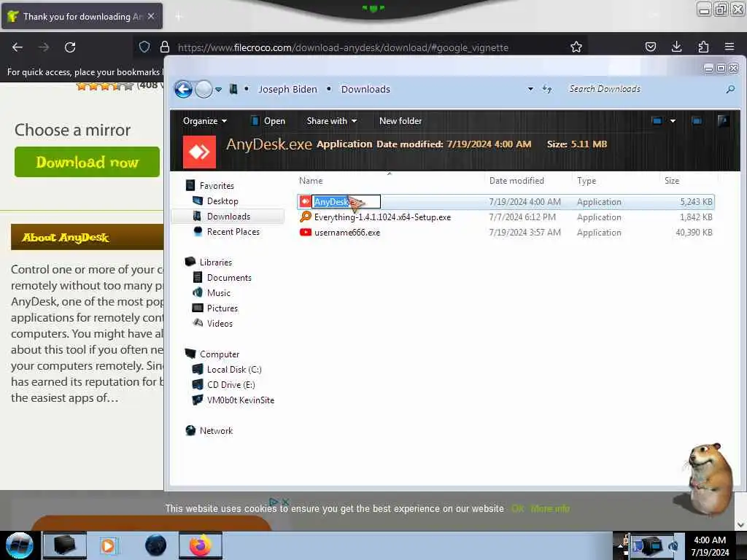Viewport: 747px width, 560px height.
Task: Open Save to Pocket icon
Action: pyautogui.click(x=650, y=47)
